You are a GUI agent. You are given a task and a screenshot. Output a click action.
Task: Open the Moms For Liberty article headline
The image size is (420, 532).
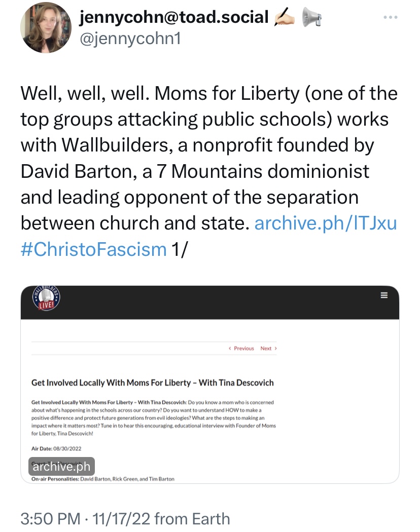click(153, 383)
